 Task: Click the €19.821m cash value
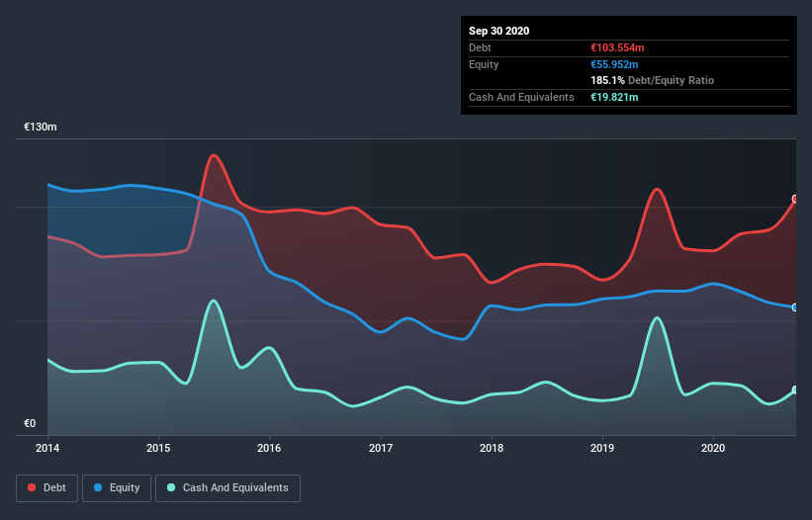[x=614, y=97]
